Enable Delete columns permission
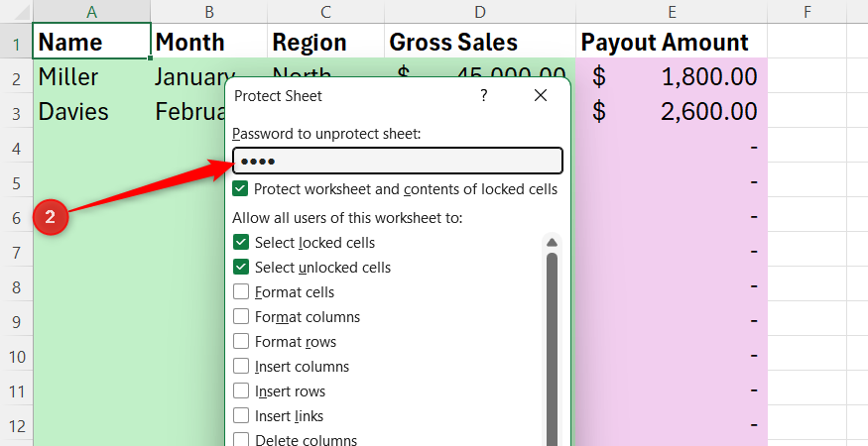The width and height of the screenshot is (868, 446). pos(241,440)
